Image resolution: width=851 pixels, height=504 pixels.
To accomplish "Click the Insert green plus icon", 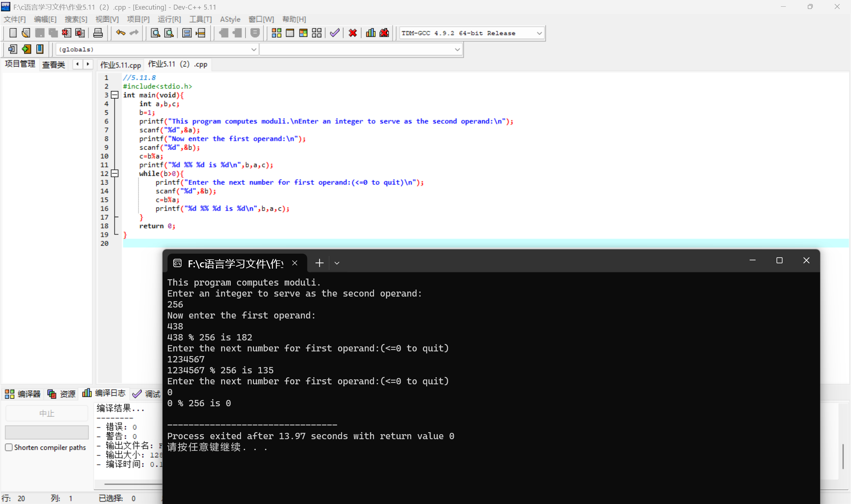I will coord(26,49).
